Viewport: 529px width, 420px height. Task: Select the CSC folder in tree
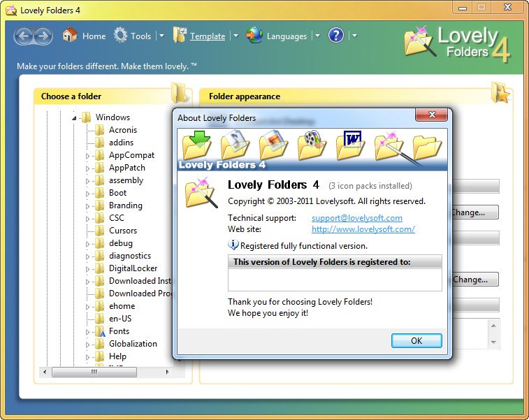(117, 218)
